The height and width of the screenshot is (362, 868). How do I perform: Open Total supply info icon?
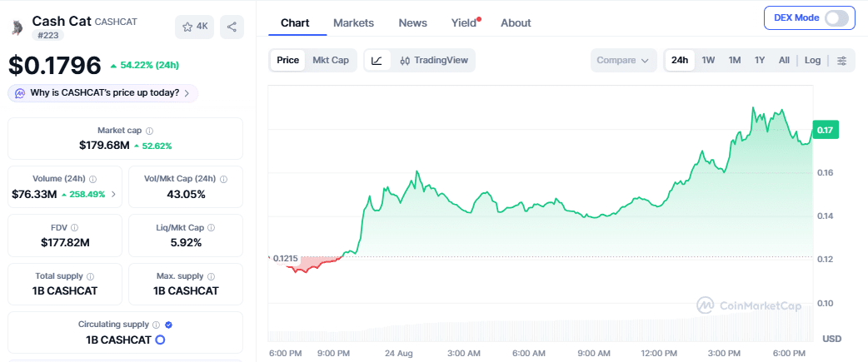pos(90,276)
